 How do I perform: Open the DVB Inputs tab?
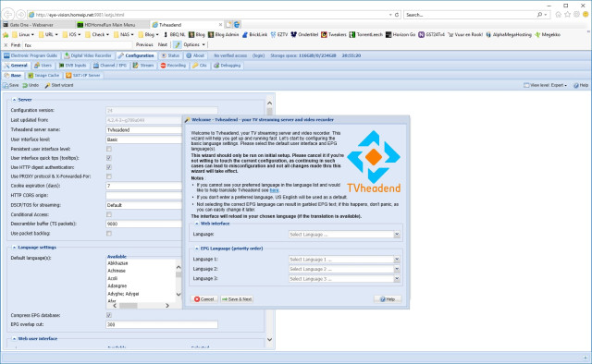pos(72,66)
